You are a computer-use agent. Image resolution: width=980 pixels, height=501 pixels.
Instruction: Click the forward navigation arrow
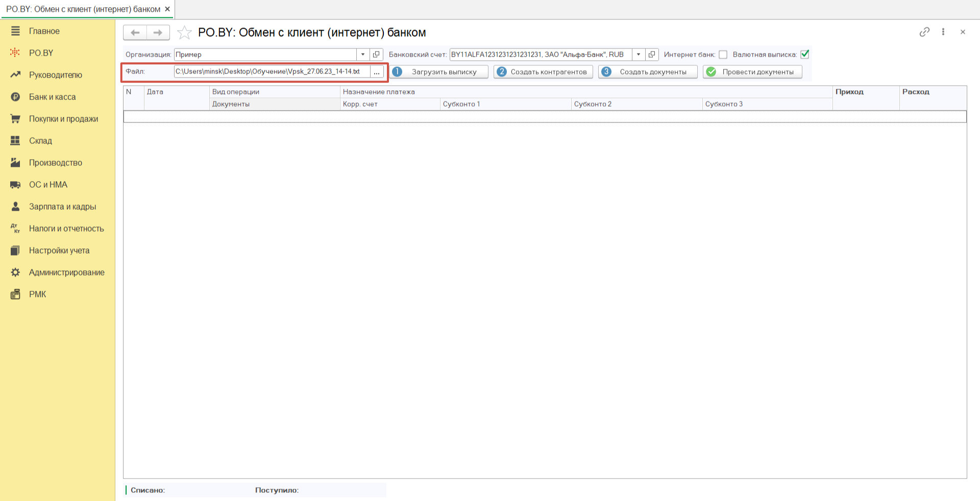pos(158,33)
